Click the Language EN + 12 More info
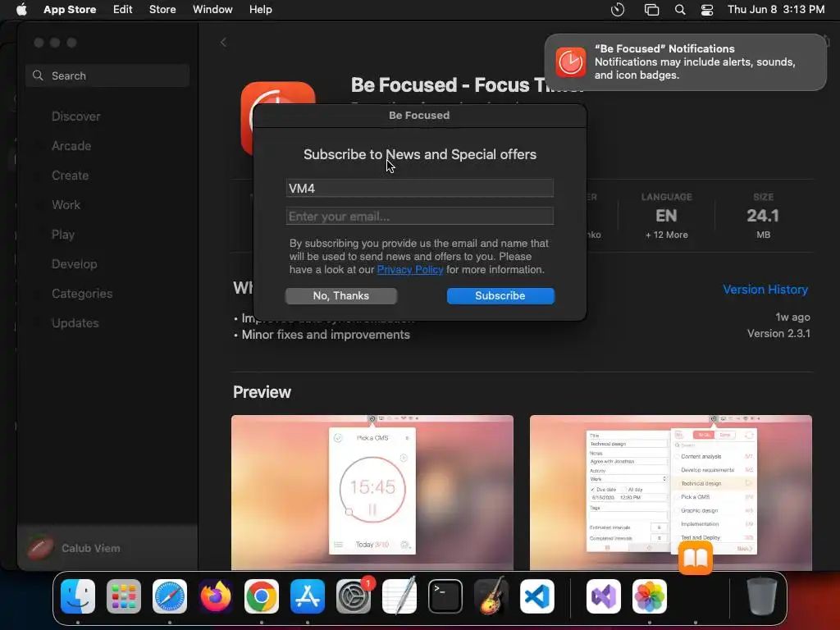 coord(666,216)
